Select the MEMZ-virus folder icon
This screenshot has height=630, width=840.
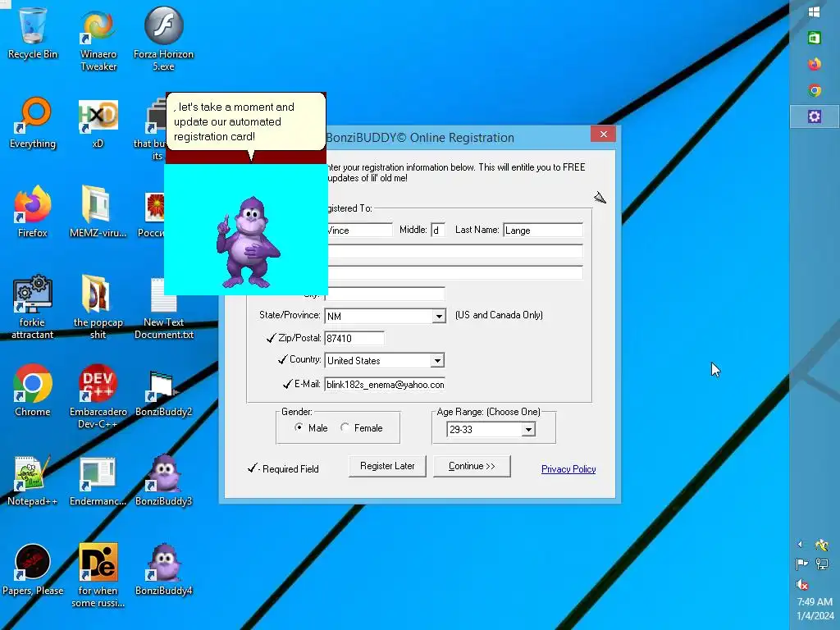[x=98, y=212]
